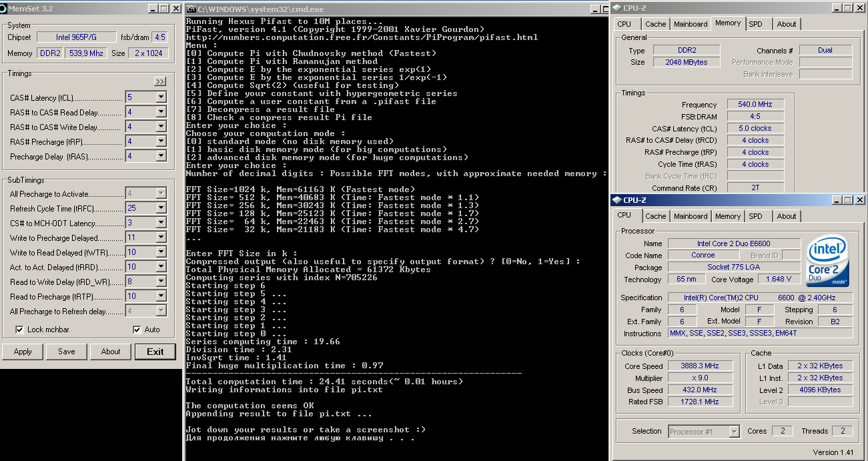Click the Code Name Conroe value
The width and height of the screenshot is (868, 461).
click(x=703, y=256)
